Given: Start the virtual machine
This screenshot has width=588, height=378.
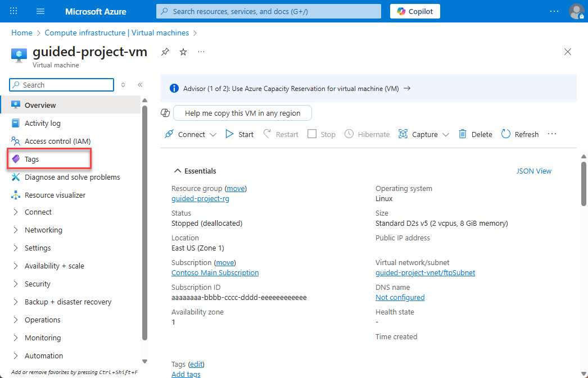Looking at the screenshot, I should [239, 134].
